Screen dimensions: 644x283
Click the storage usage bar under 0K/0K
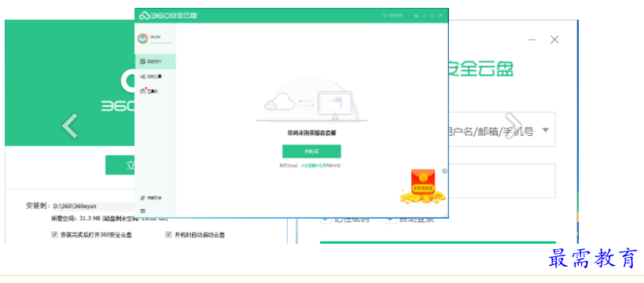(160, 42)
